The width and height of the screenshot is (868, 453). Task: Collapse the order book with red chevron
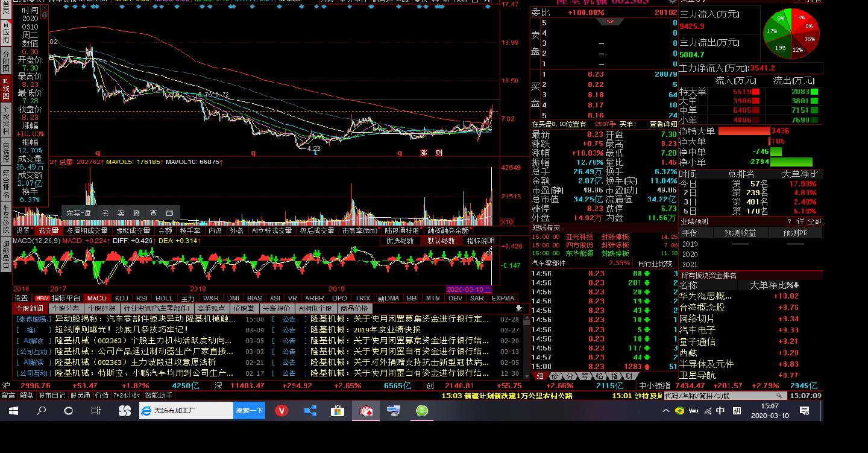click(x=611, y=22)
